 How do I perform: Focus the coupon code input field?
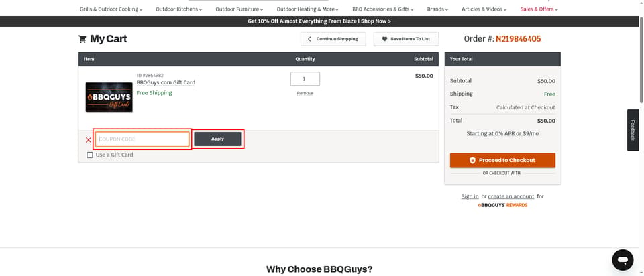[x=142, y=139]
